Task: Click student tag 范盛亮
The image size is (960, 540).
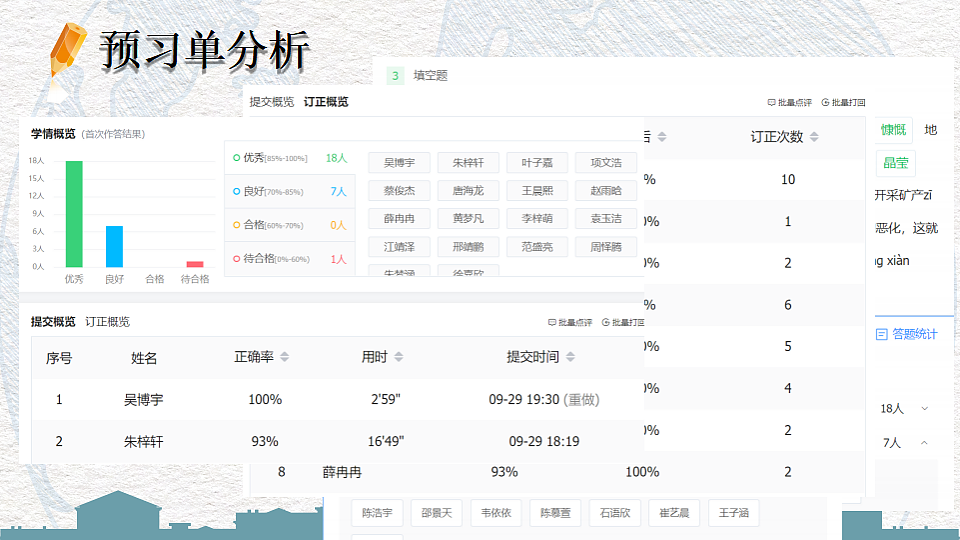Action: pos(537,247)
